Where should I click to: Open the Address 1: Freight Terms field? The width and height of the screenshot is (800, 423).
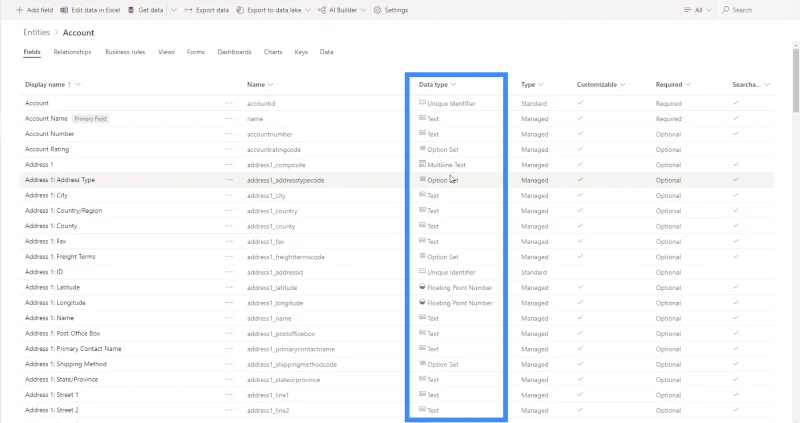(x=60, y=257)
